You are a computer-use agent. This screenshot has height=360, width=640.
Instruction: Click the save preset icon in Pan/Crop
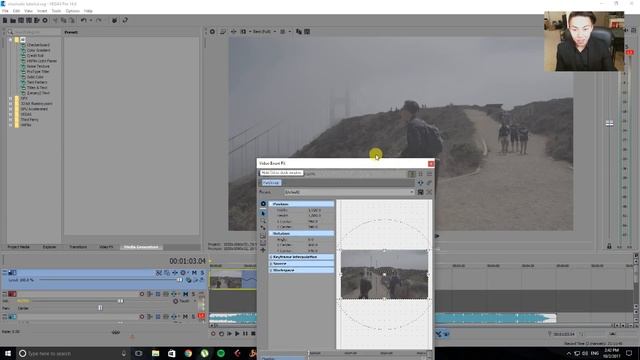(x=420, y=192)
